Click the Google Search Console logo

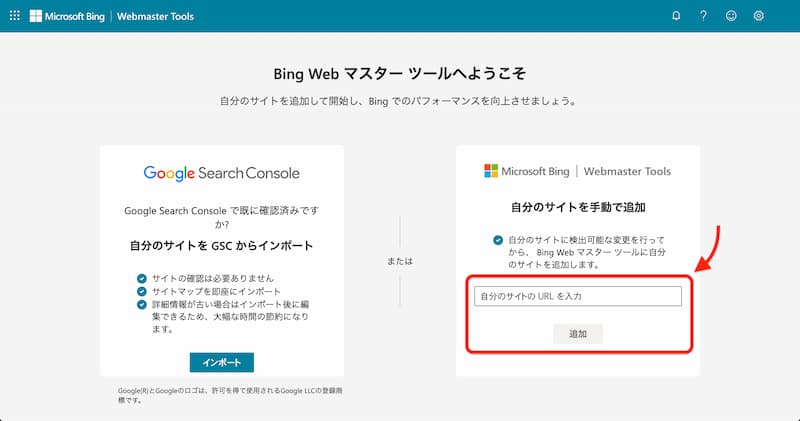click(x=221, y=174)
